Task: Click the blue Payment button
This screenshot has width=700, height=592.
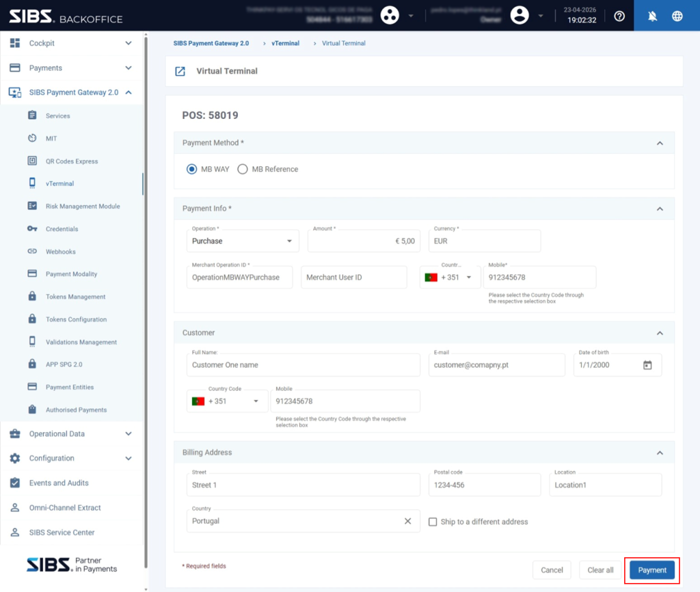Action: 651,570
